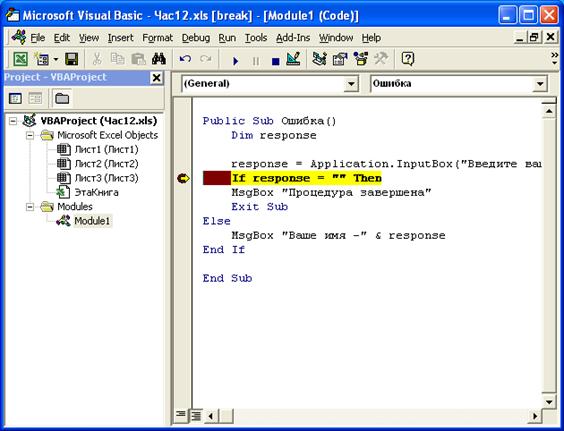The image size is (564, 431).
Task: Open the View menu
Action: coord(89,38)
